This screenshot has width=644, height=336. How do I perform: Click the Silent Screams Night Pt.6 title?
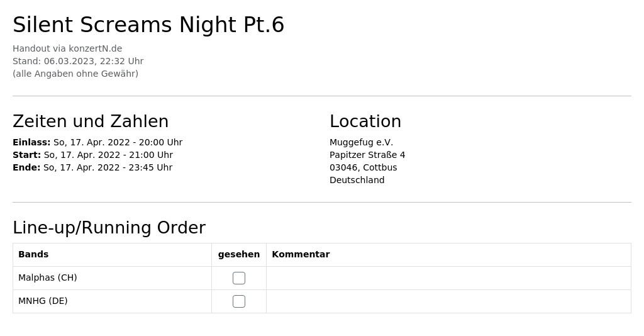tap(148, 25)
